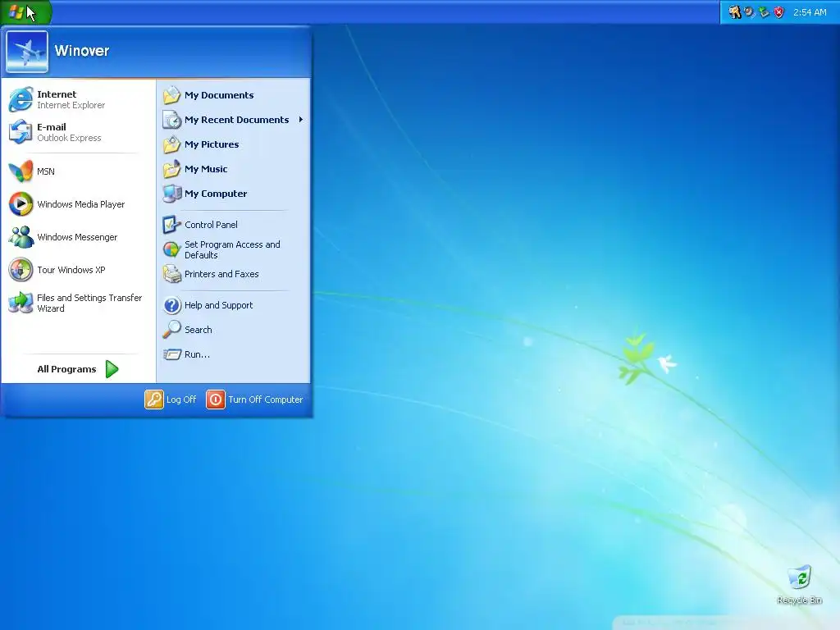The image size is (840, 630).
Task: Click the Safely Remove Hardware tray icon
Action: (765, 11)
